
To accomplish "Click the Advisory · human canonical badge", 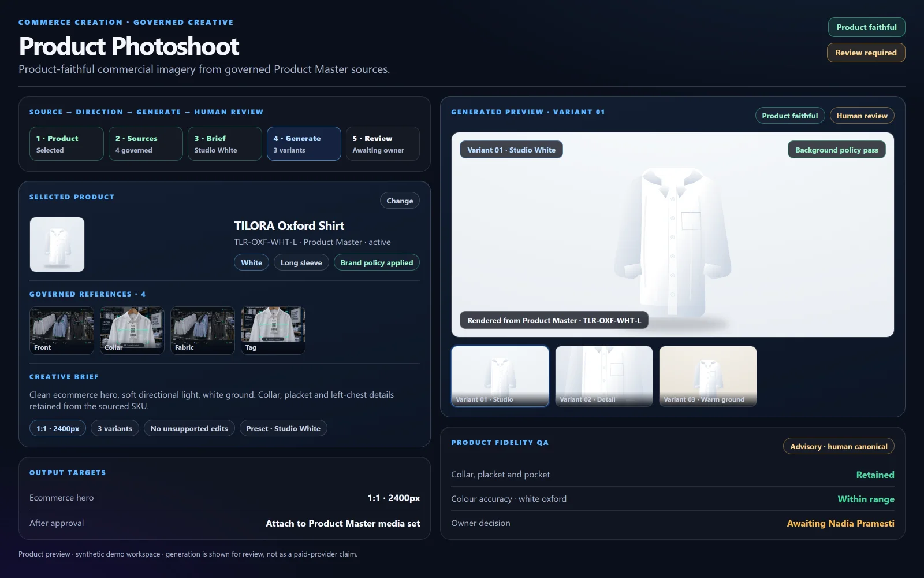I will pyautogui.click(x=839, y=446).
